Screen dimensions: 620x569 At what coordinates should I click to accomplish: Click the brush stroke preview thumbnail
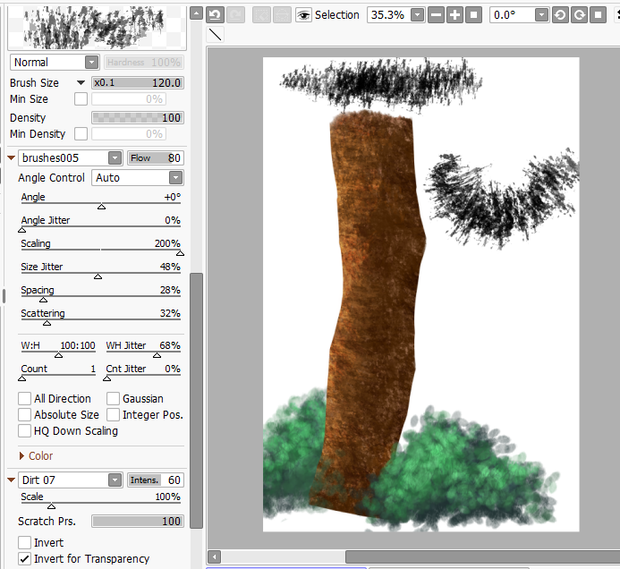click(97, 27)
